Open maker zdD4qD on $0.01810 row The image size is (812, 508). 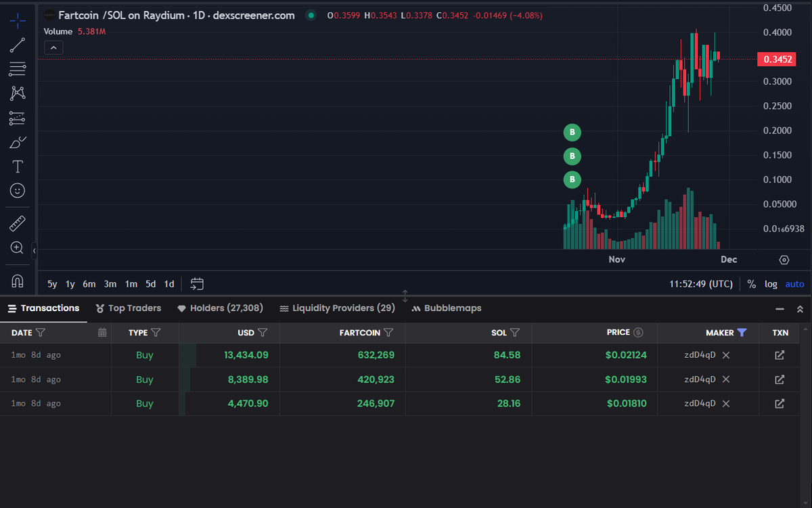click(x=700, y=404)
